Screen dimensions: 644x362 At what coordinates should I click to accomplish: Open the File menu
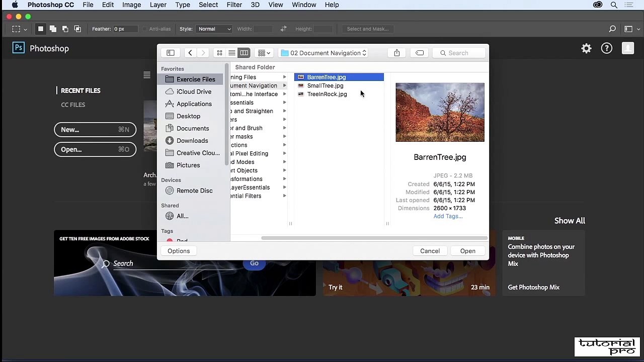88,5
